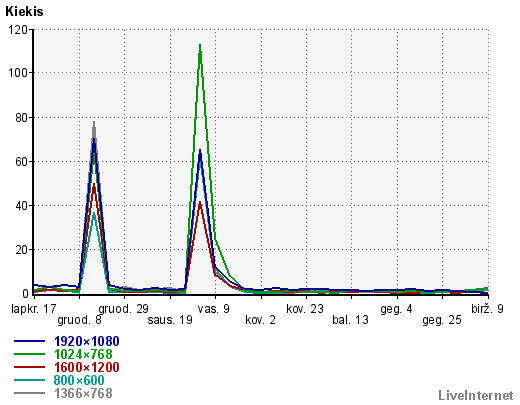
Task: Click the green 1024×768 line swatch
Action: click(29, 354)
